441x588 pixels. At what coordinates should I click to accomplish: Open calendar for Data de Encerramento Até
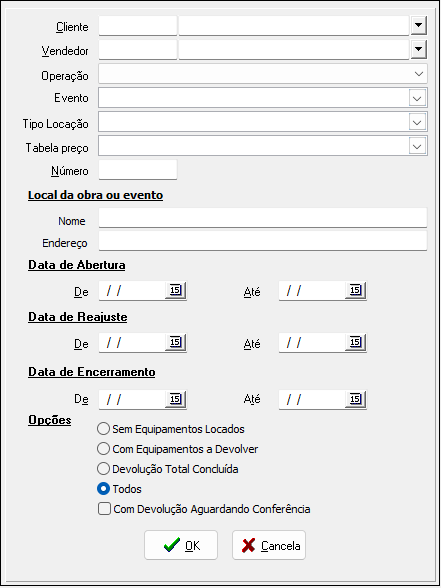pos(356,399)
